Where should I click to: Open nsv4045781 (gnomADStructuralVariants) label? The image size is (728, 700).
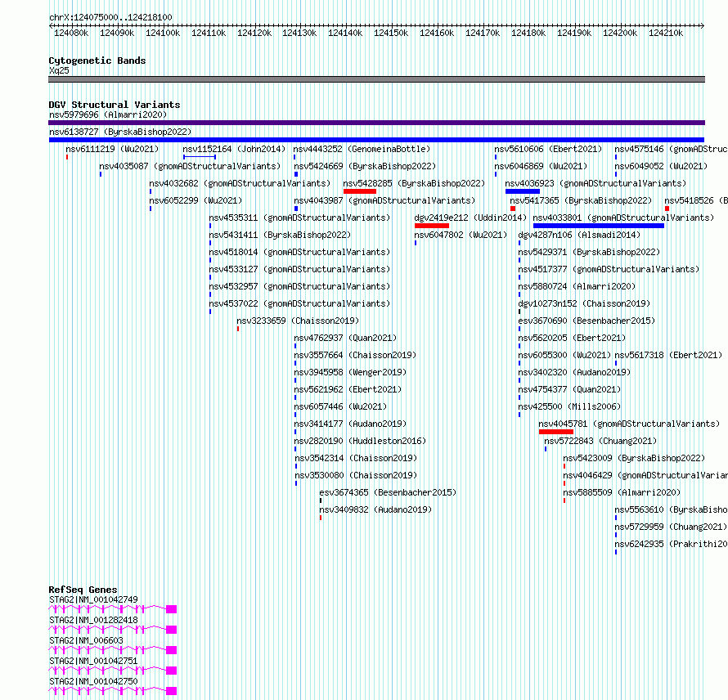(x=629, y=424)
